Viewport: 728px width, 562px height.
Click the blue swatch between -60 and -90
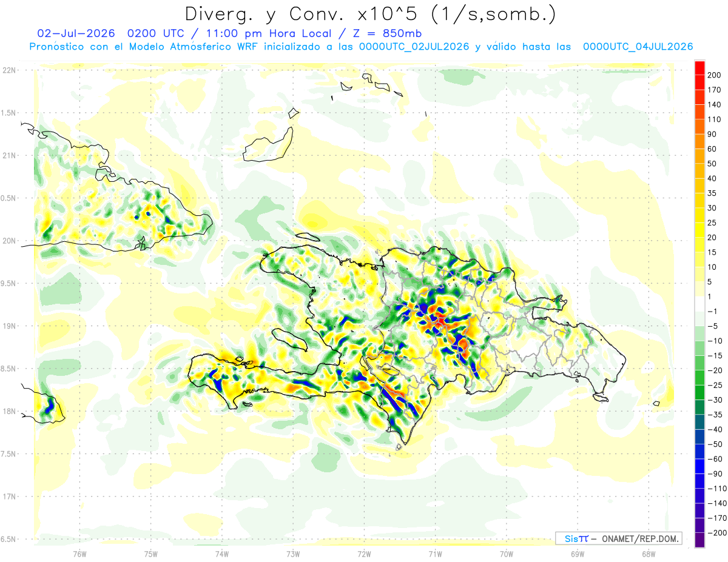pos(699,466)
